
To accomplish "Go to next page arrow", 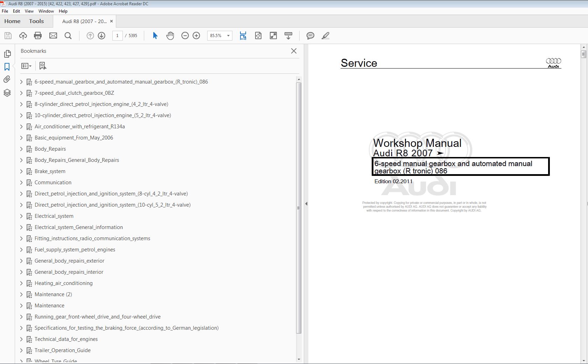I will click(101, 36).
